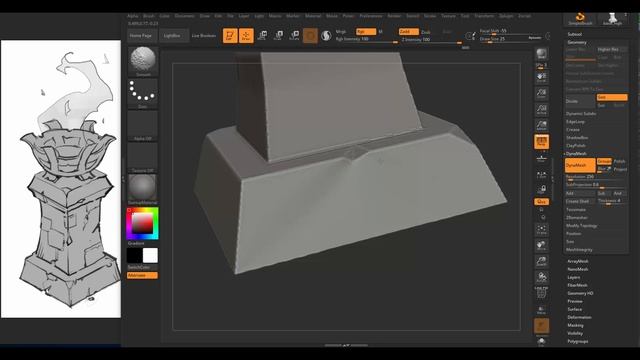The height and width of the screenshot is (360, 640).
Task: Toggle the Smt option next to Divide
Action: tap(611, 97)
